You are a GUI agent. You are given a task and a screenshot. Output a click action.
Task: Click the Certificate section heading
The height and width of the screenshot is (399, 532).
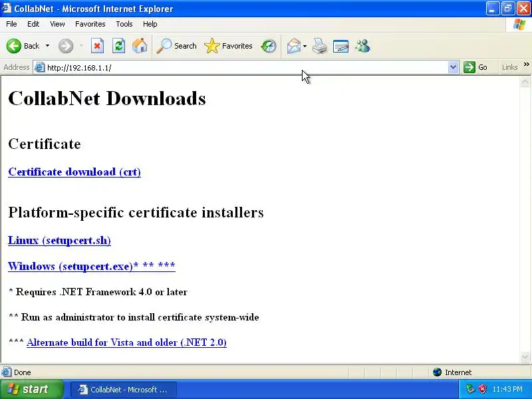[x=45, y=144]
